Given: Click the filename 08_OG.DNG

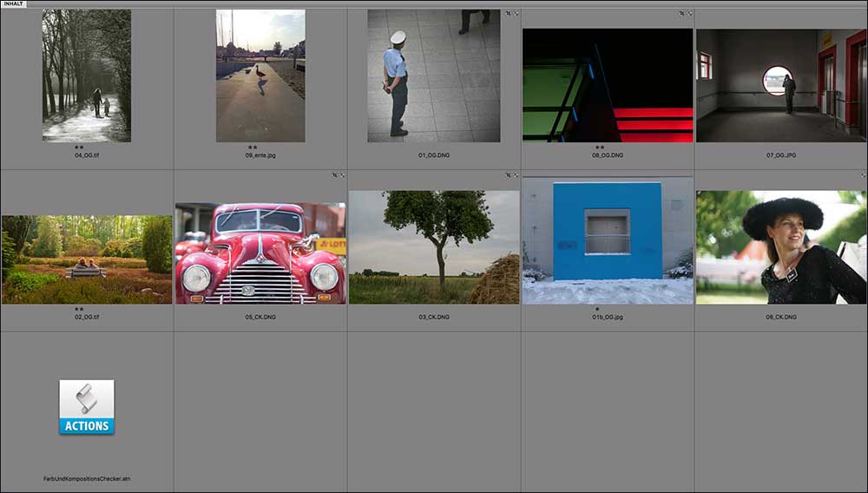Looking at the screenshot, I should tap(608, 155).
